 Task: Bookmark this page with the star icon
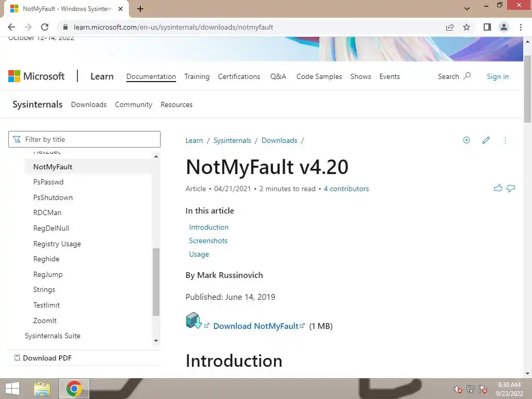pos(467,27)
